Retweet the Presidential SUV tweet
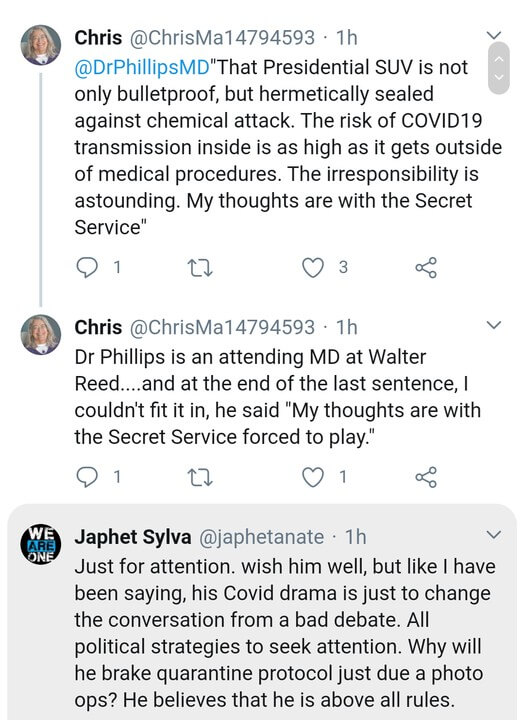This screenshot has width=521, height=720. (201, 268)
